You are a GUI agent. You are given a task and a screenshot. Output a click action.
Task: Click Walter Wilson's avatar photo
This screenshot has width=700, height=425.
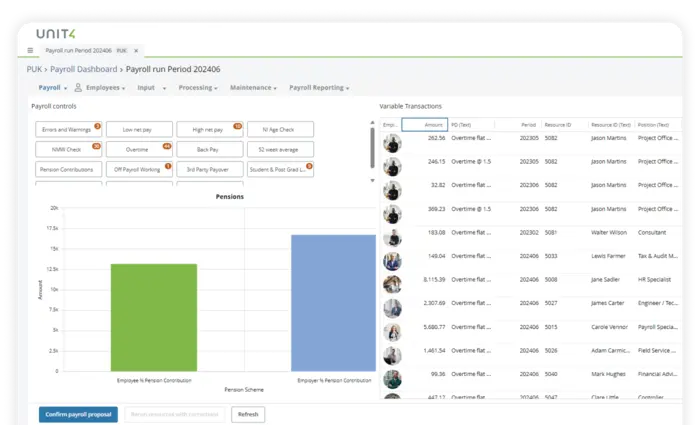pyautogui.click(x=392, y=238)
